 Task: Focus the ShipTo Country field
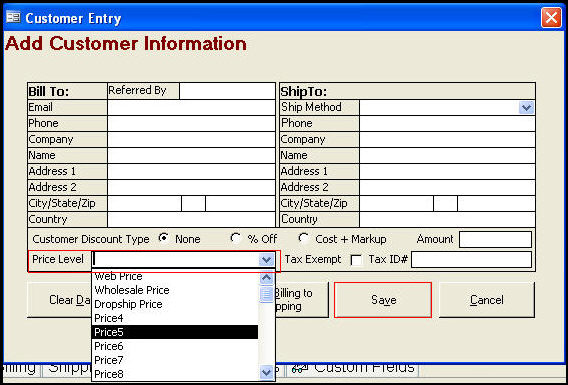447,219
